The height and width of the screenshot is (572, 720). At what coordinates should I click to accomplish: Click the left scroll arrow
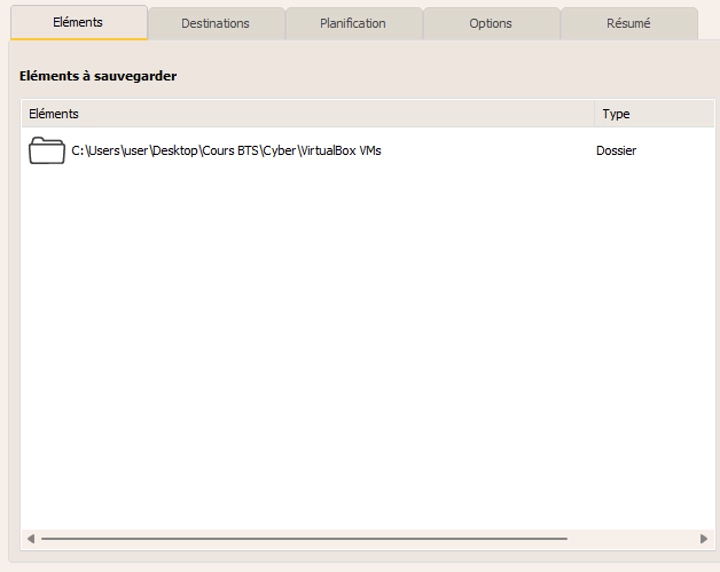(31, 538)
